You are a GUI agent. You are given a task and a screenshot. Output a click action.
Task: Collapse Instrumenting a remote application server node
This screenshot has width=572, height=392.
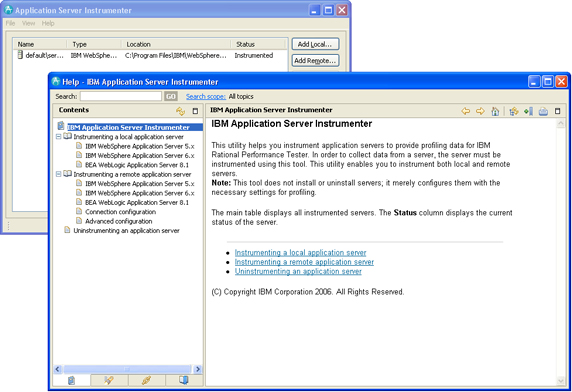[x=58, y=174]
